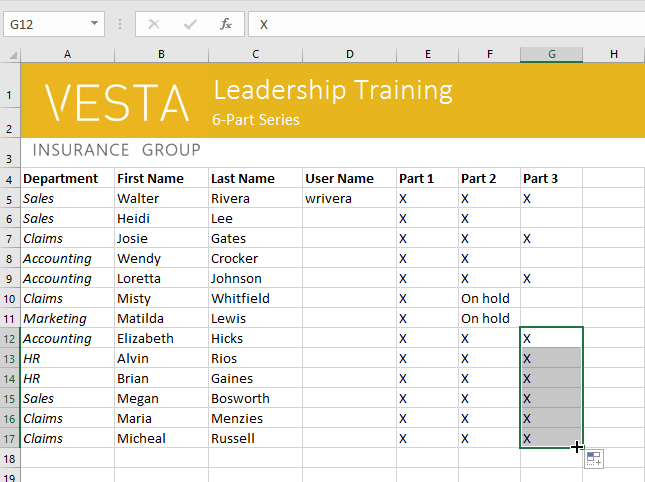Expand the Name Box dropdown arrow
Viewport: 645px width, 482px height.
94,23
